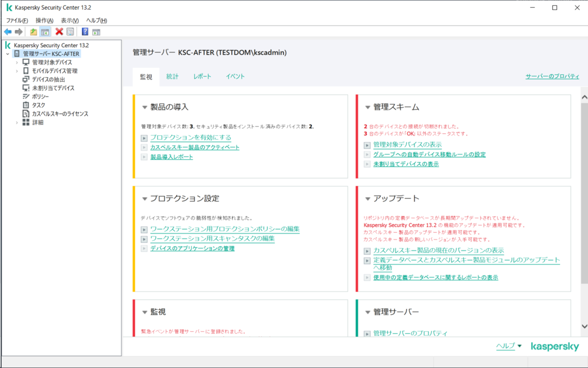This screenshot has height=368, width=588.
Task: Toggle the Show/Hide action pane icon
Action: pos(96,32)
